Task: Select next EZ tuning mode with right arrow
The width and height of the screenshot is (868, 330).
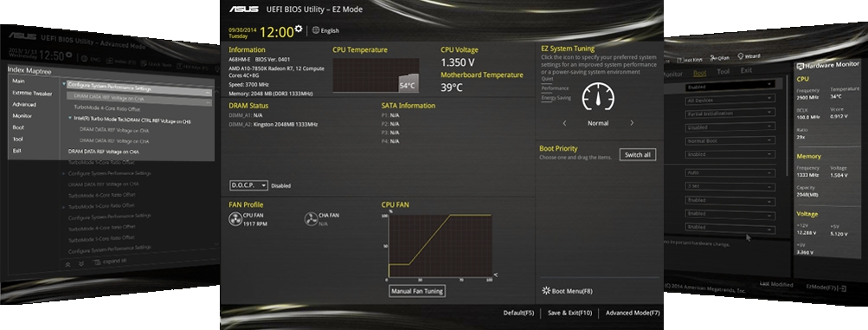Action: tap(632, 124)
